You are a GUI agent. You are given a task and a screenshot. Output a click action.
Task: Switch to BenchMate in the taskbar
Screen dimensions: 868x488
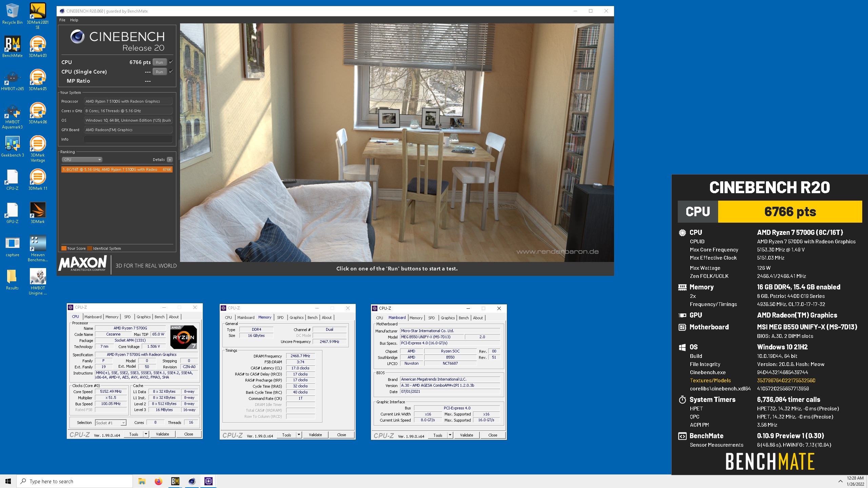pyautogui.click(x=175, y=481)
